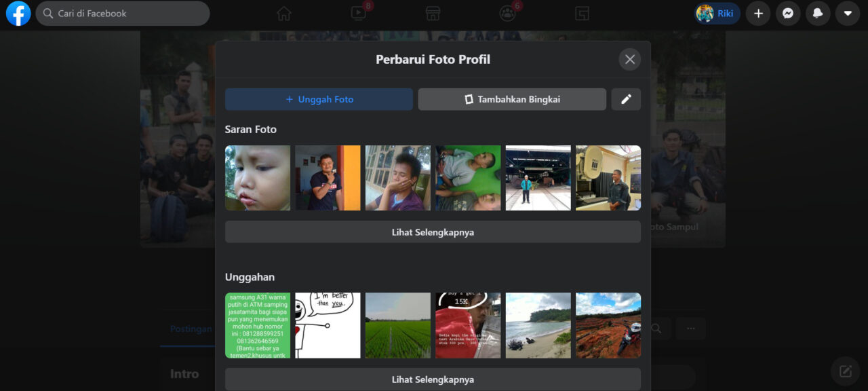Select the pencil edit icon in the dialog
Image resolution: width=868 pixels, height=391 pixels.
pyautogui.click(x=626, y=99)
